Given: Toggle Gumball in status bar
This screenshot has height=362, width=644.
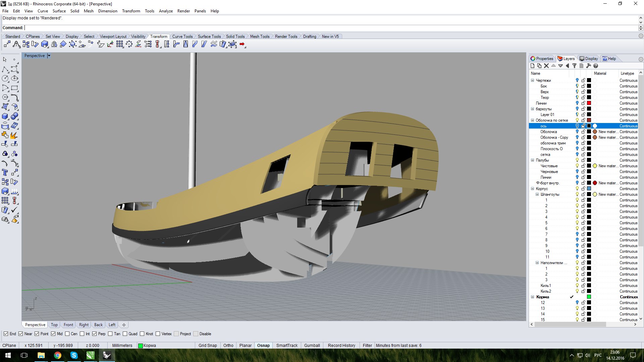Looking at the screenshot, I should 312,346.
